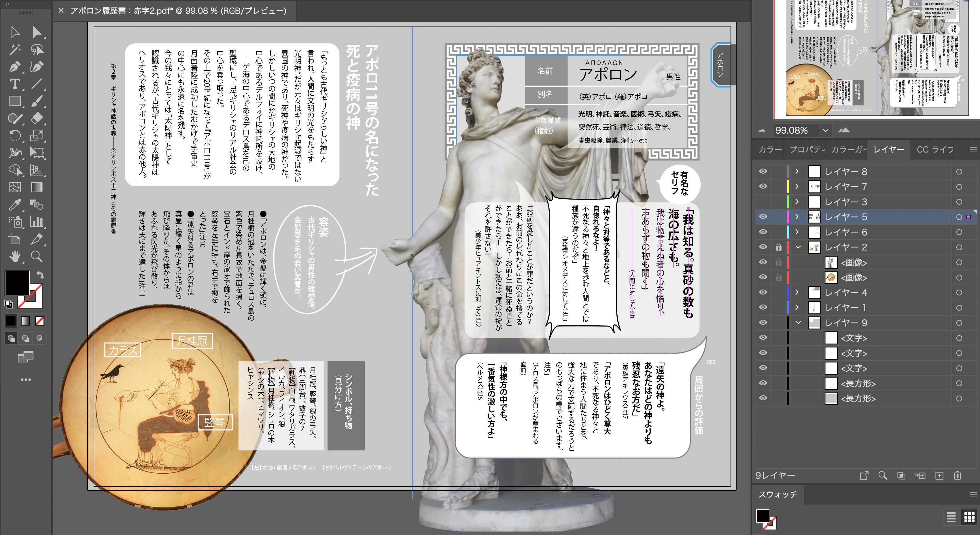Viewport: 980px width, 535px height.
Task: Switch swatches to list view
Action: 951,517
